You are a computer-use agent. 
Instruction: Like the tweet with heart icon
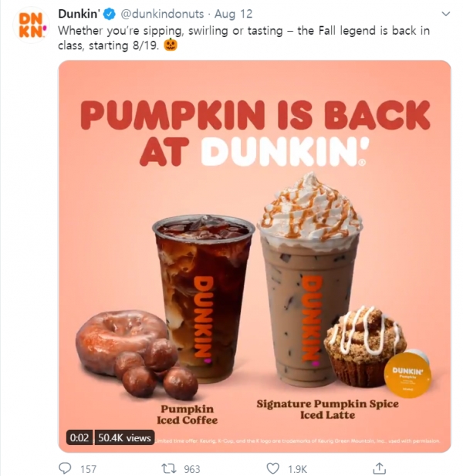[272, 468]
